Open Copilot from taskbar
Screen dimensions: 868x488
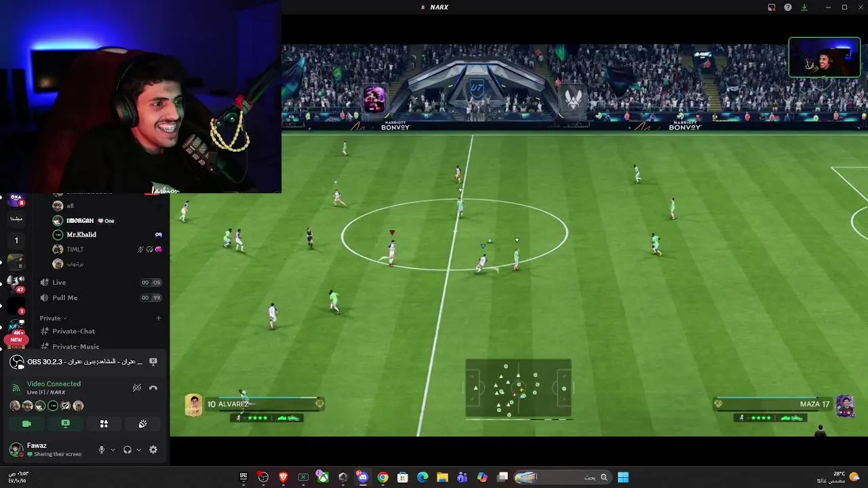(482, 477)
